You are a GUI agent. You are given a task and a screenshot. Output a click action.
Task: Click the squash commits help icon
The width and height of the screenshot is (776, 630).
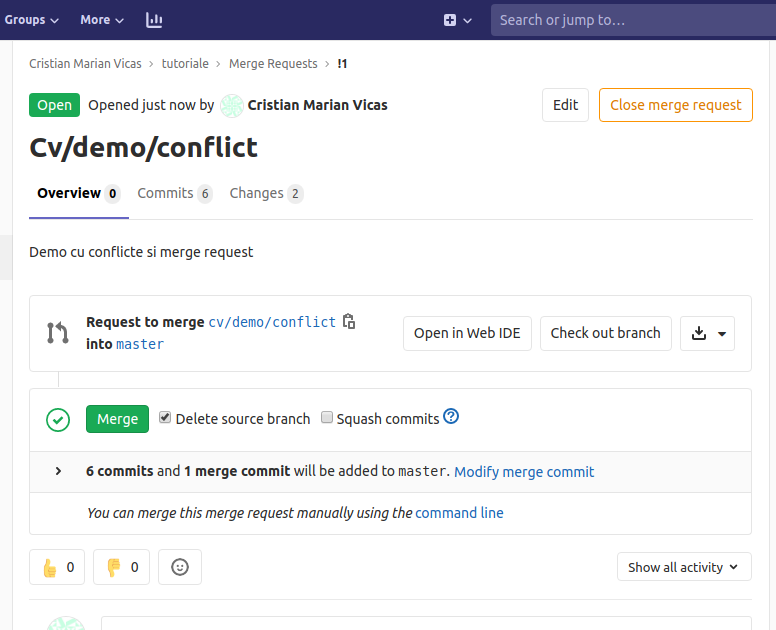(451, 417)
